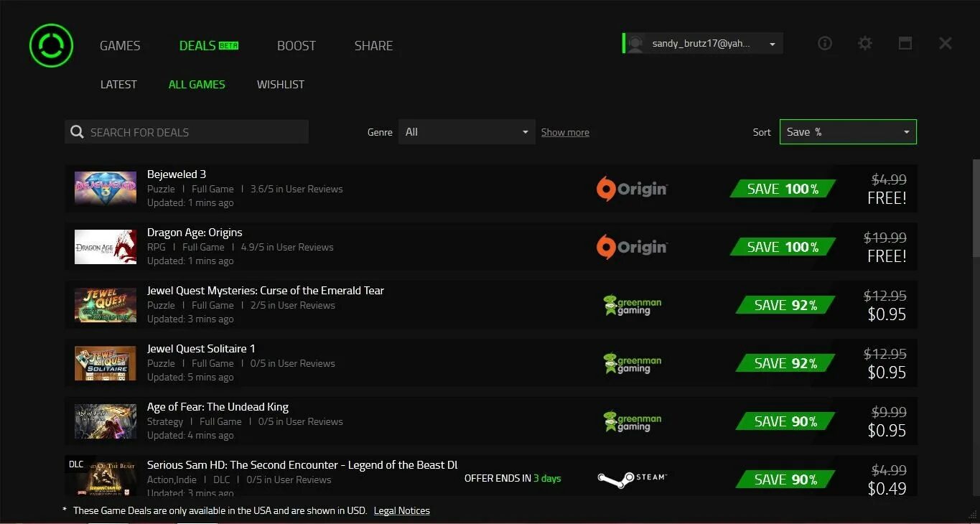Click the Razer Cortex green logo icon

coord(51,45)
